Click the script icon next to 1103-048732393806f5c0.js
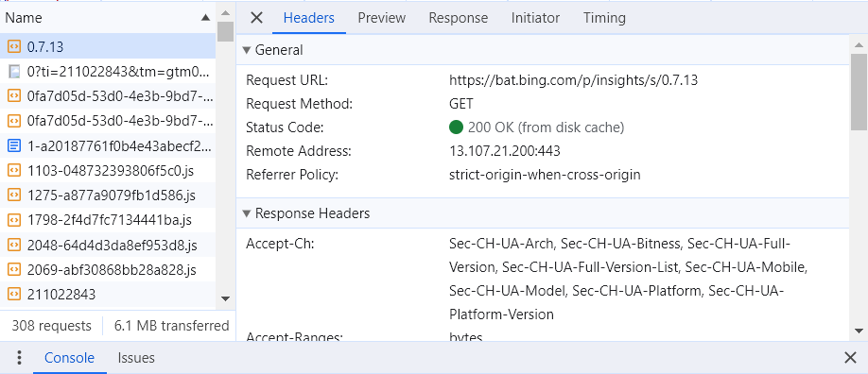This screenshot has height=374, width=868. (14, 171)
